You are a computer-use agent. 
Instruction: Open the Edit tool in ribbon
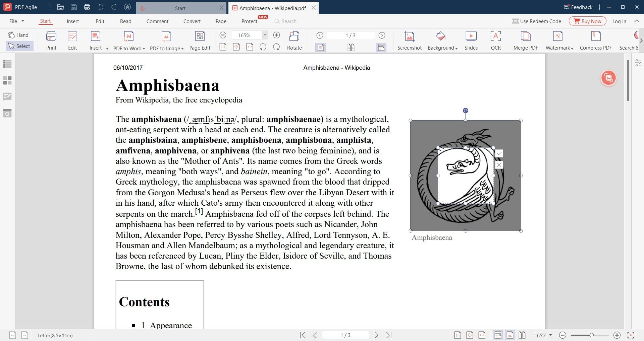click(x=72, y=41)
